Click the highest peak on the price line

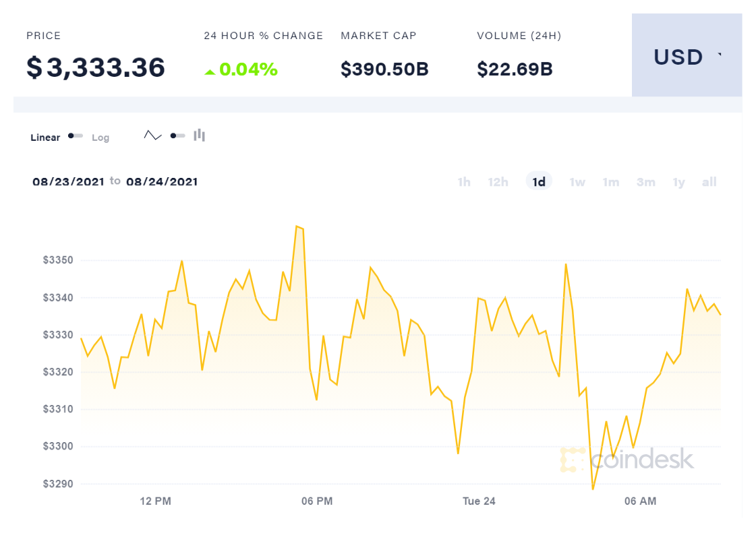297,226
